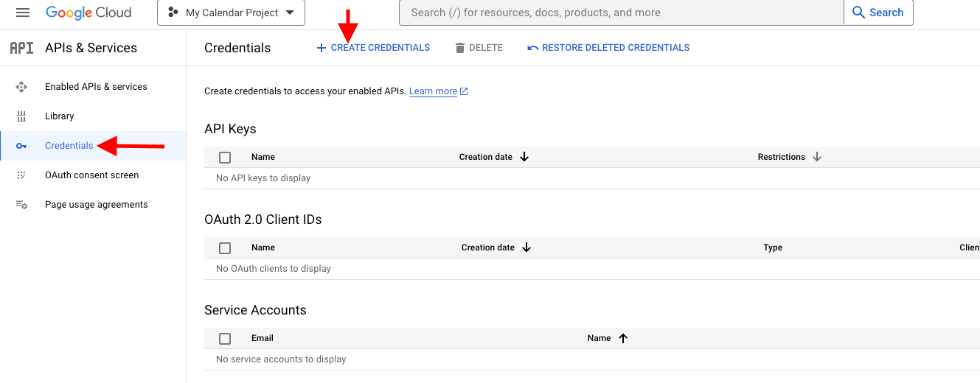Click the Enabled APIs & services icon
The width and height of the screenshot is (980, 383).
(21, 87)
